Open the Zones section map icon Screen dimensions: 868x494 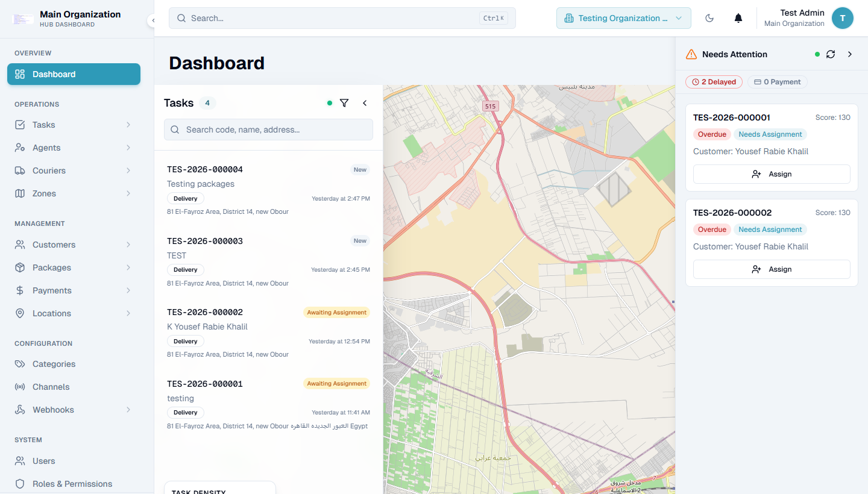pyautogui.click(x=20, y=193)
